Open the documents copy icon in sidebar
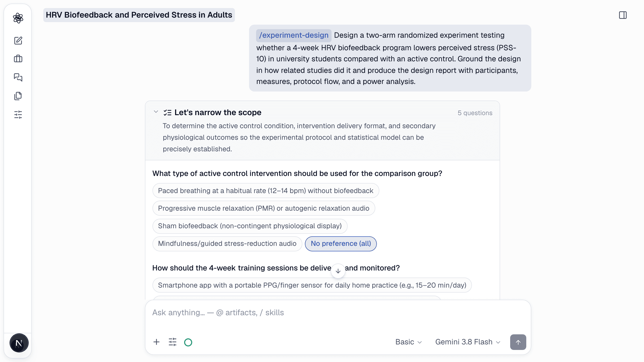Image resolution: width=644 pixels, height=362 pixels. (18, 96)
